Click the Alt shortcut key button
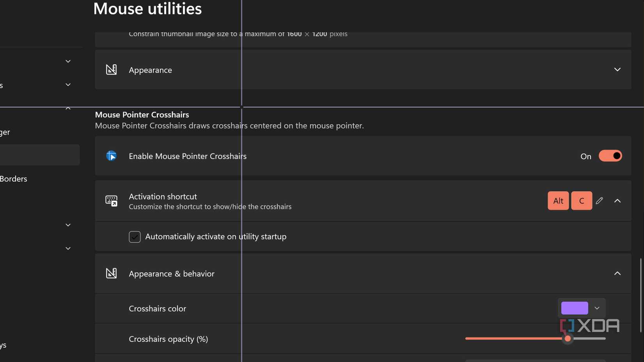The width and height of the screenshot is (644, 362). coord(558,201)
